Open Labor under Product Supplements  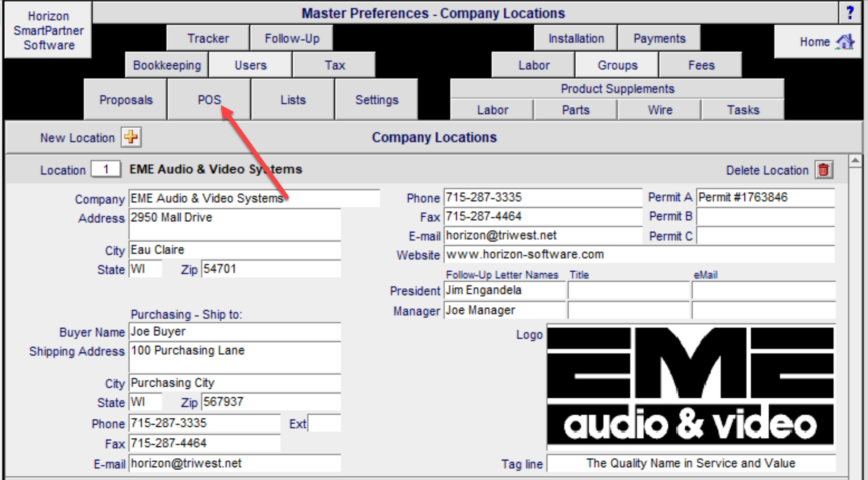[492, 110]
